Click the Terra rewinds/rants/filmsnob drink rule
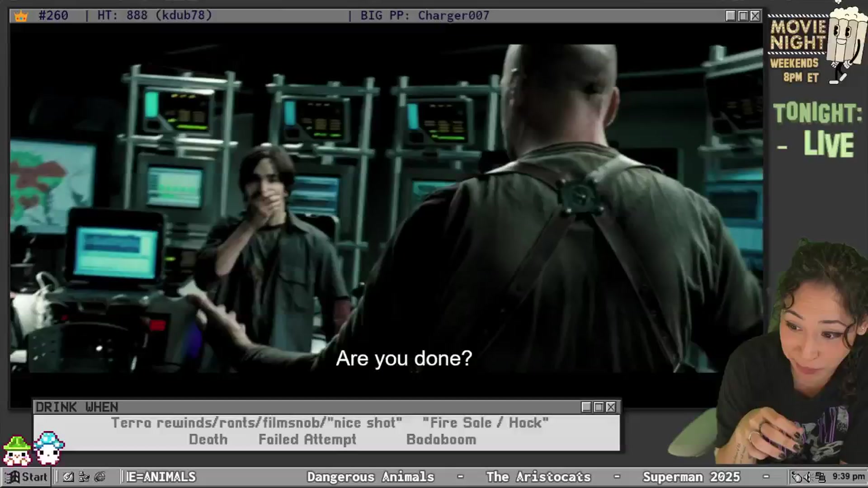The width and height of the screenshot is (868, 488). point(256,423)
